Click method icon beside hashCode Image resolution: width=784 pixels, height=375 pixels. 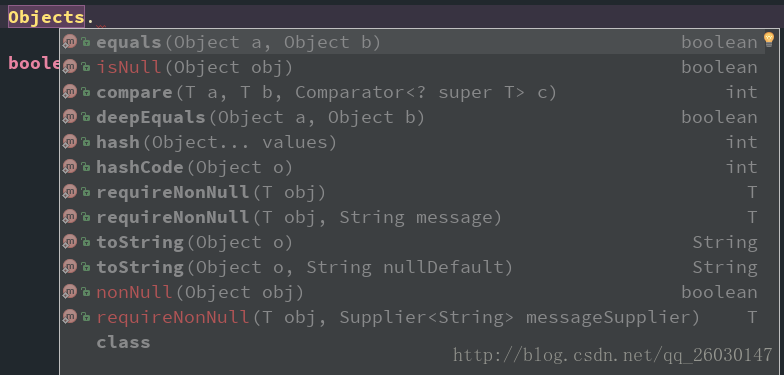70,167
